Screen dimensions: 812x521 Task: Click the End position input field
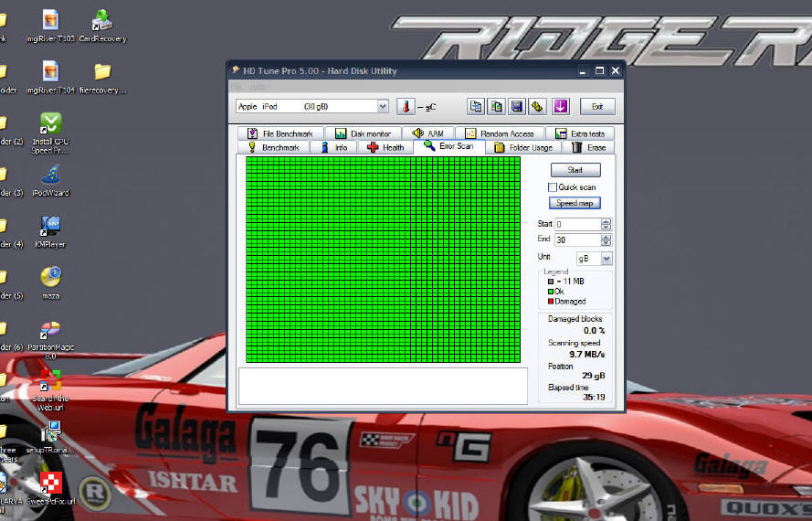(577, 240)
